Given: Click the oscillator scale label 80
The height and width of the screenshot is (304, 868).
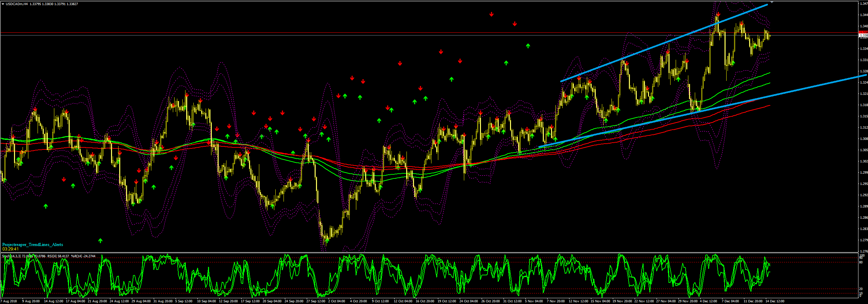Looking at the screenshot, I should 861,262.
